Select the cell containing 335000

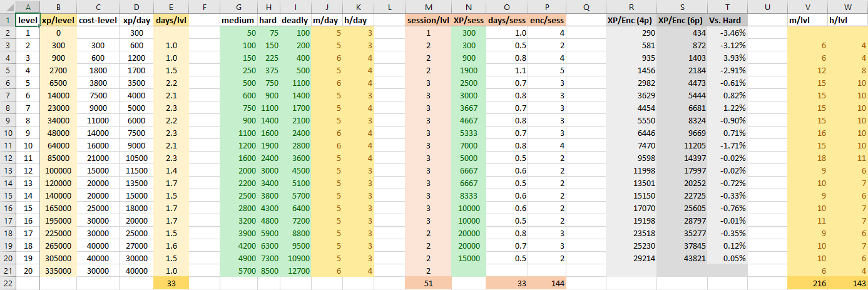[x=58, y=271]
